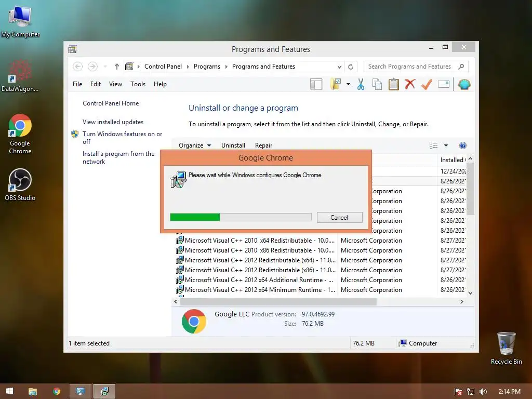Click the taskbar clock showing 2:14 PM

point(509,392)
